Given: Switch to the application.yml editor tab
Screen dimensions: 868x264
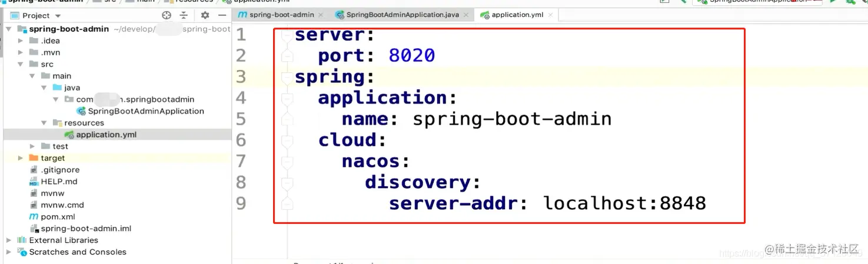Looking at the screenshot, I should (517, 15).
